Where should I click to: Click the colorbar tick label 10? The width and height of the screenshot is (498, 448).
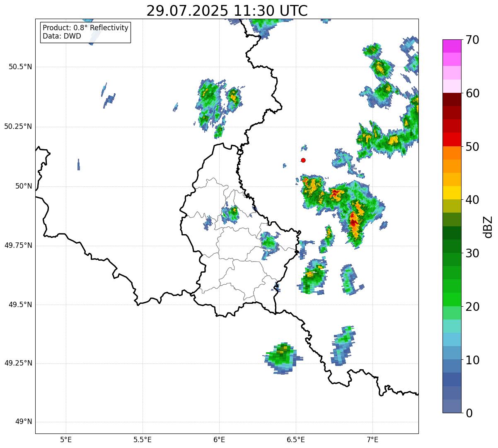coord(472,360)
